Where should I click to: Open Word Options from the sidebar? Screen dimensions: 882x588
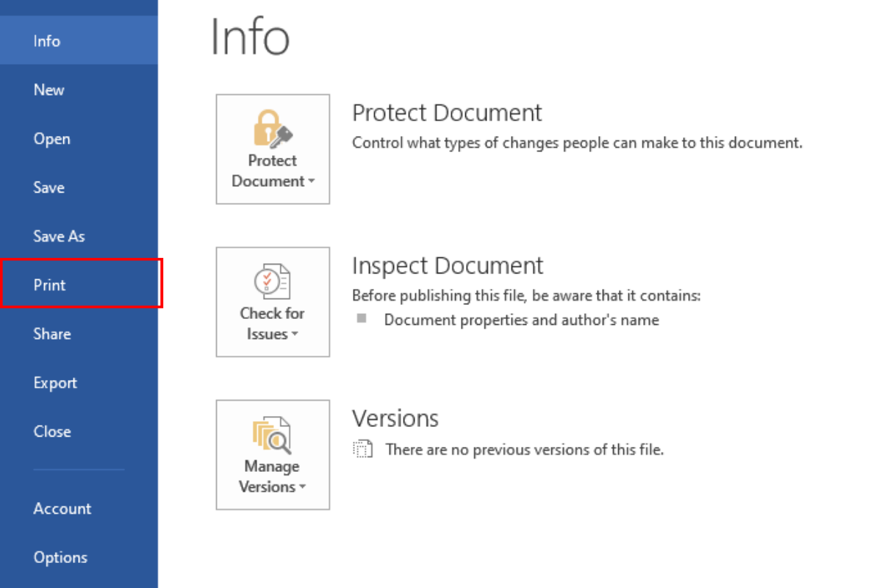[x=60, y=557]
